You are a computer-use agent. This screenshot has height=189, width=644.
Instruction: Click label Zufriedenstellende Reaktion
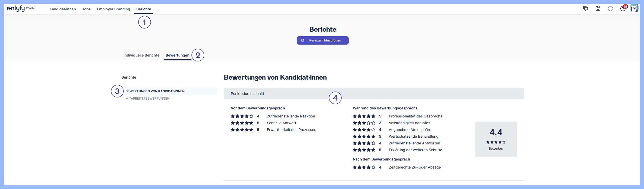(291, 116)
